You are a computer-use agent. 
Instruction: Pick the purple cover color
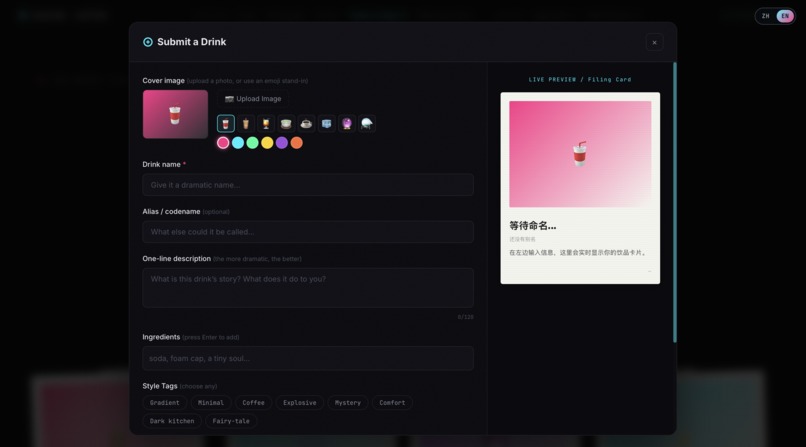(x=282, y=143)
